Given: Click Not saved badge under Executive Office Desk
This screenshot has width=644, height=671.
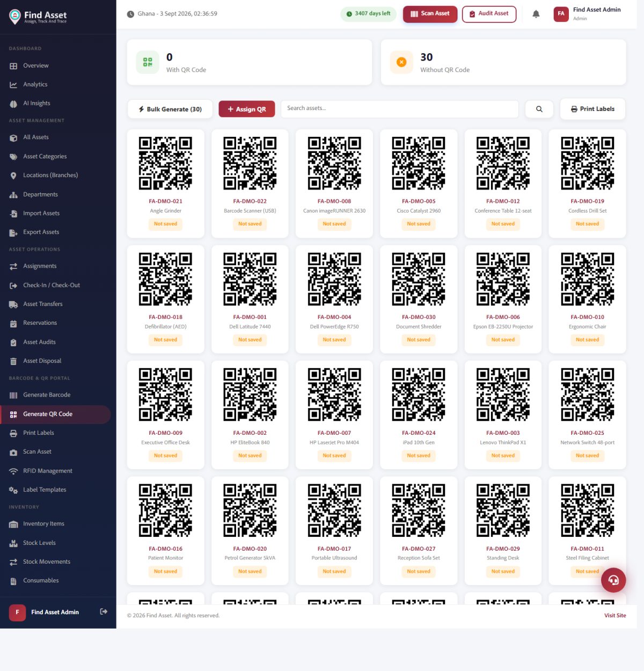Looking at the screenshot, I should (165, 456).
